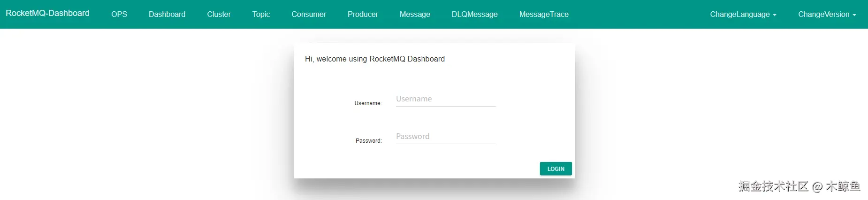The image size is (868, 200).
Task: Focus the Password input field
Action: (446, 137)
